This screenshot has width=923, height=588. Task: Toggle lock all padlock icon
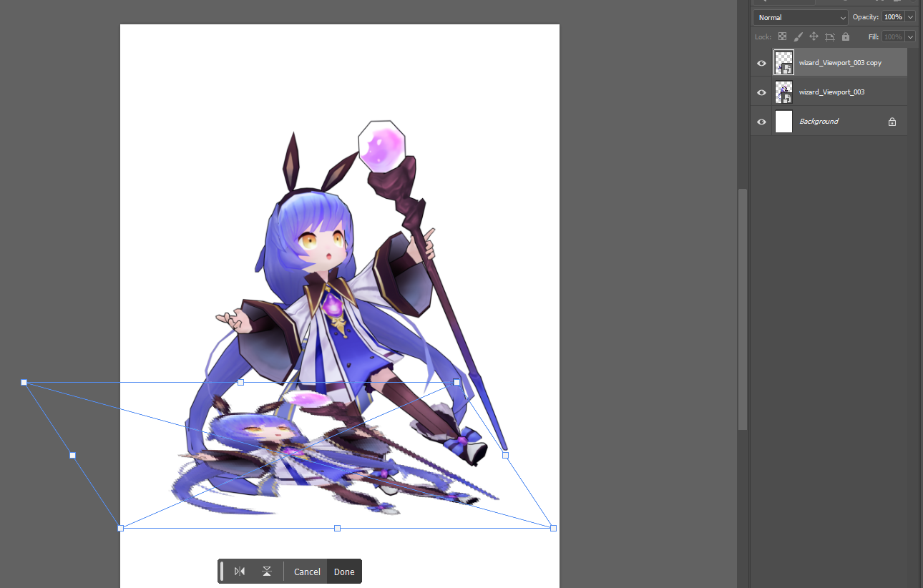click(x=846, y=36)
